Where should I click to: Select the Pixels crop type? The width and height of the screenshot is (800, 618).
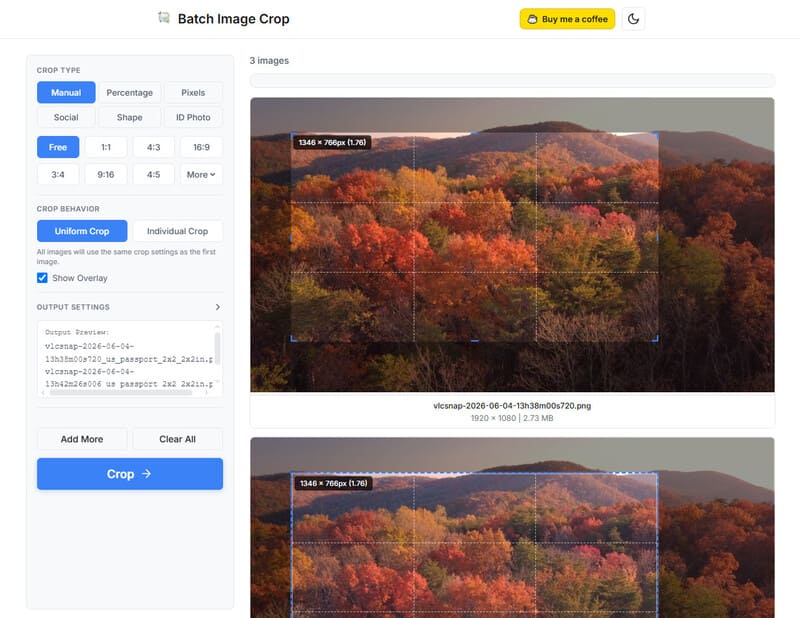tap(193, 92)
